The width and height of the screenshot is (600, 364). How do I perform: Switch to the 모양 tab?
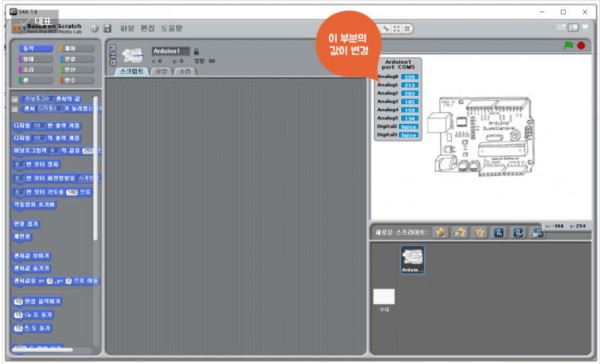point(161,72)
